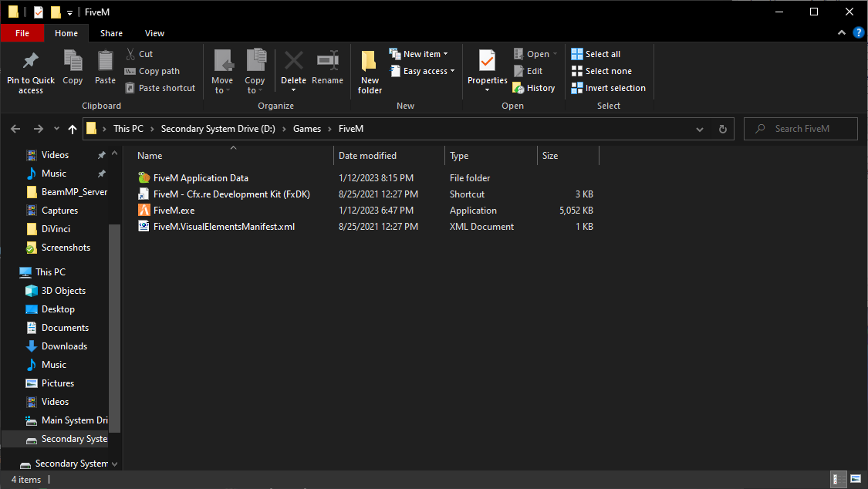
Task: Navigate forward with the right arrow
Action: (x=39, y=129)
